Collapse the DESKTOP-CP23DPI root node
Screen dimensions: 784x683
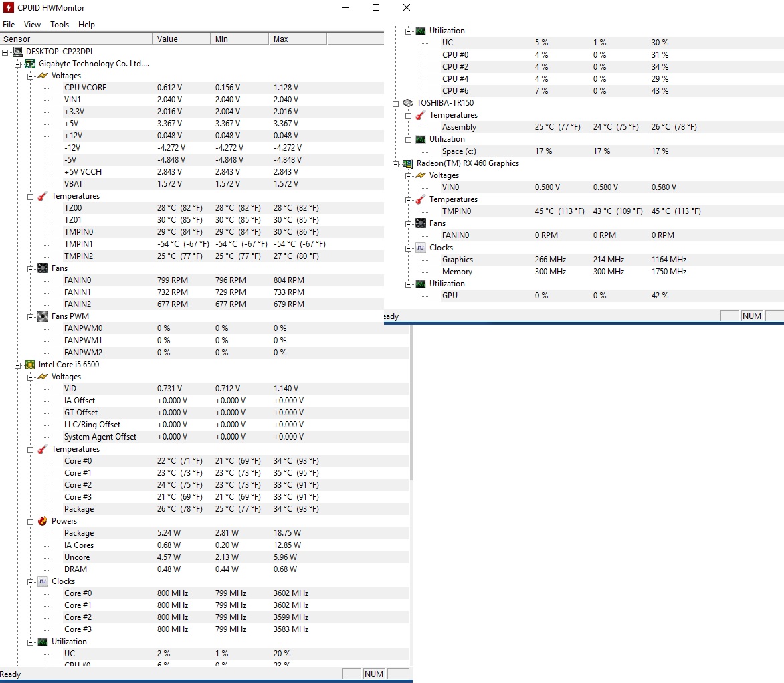5,52
